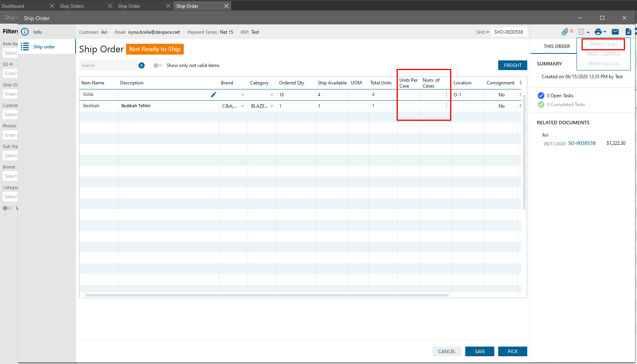Choose Print Pallets from the menu
Image resolution: width=637 pixels, height=364 pixels.
click(604, 64)
